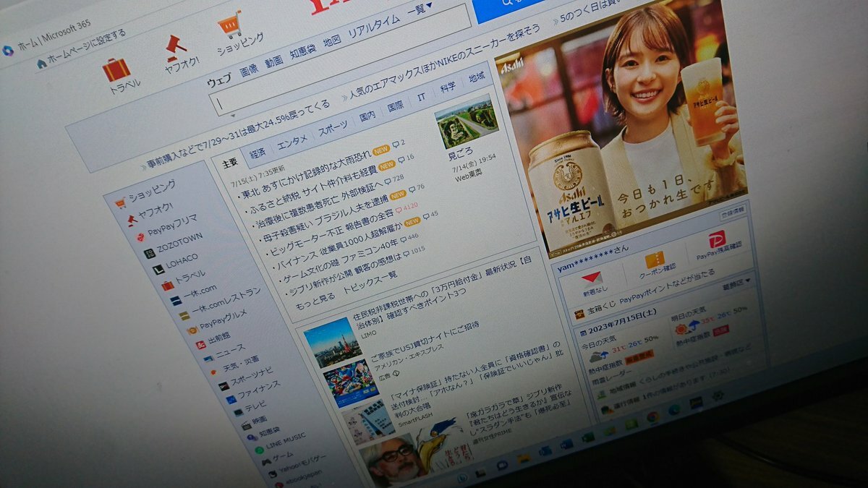Click the ニュース icon in the sidebar

pyautogui.click(x=208, y=359)
